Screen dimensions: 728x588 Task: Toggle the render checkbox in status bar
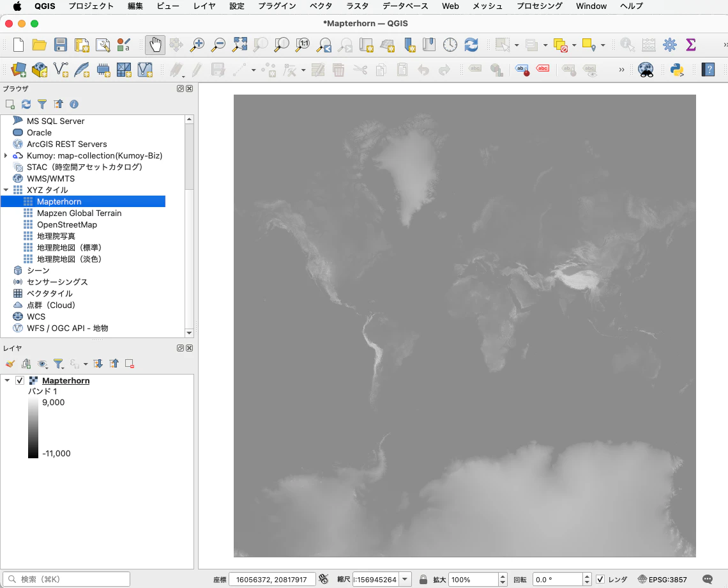coord(600,579)
